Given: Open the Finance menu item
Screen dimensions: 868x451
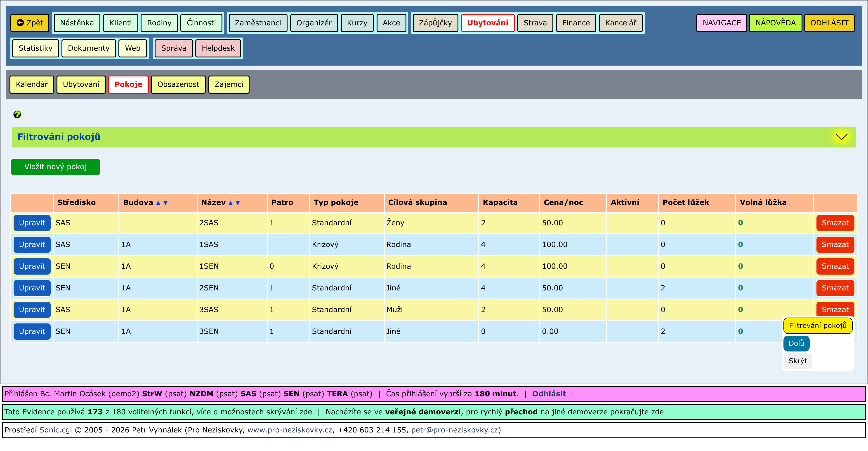Looking at the screenshot, I should [576, 23].
